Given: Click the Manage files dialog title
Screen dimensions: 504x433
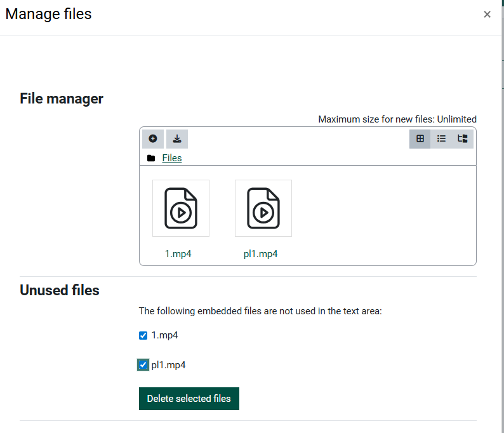Looking at the screenshot, I should 49,14.
